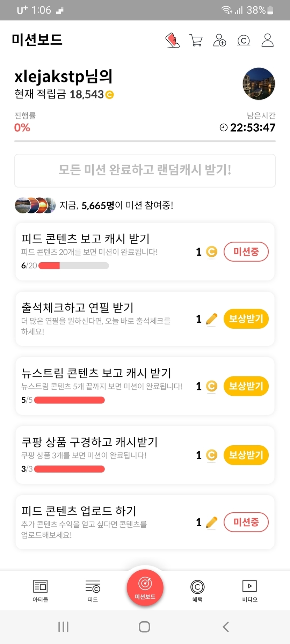Tap 미션중 button for feed upload mission
This screenshot has height=644, width=290.
coord(246,522)
